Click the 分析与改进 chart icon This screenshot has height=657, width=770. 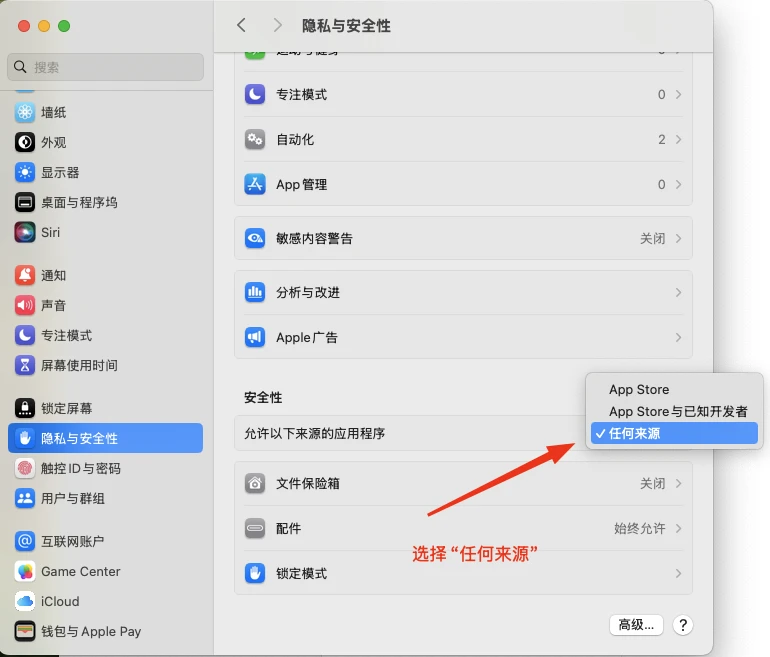[255, 293]
